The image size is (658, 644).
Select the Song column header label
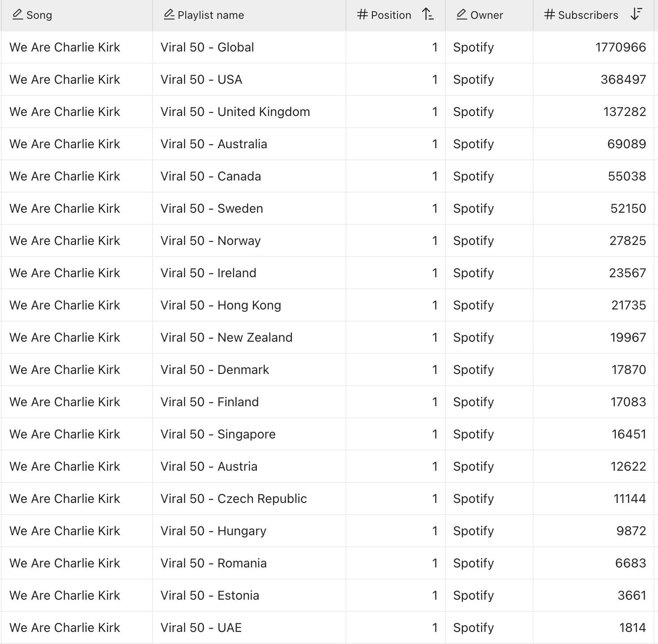(x=39, y=15)
